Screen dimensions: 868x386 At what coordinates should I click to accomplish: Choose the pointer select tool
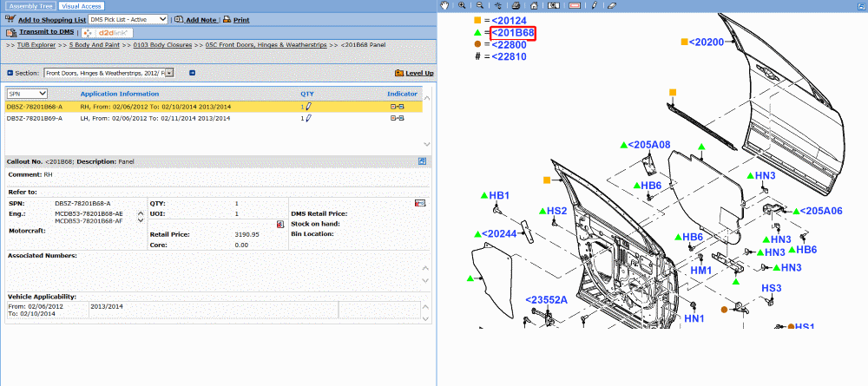pos(497,5)
